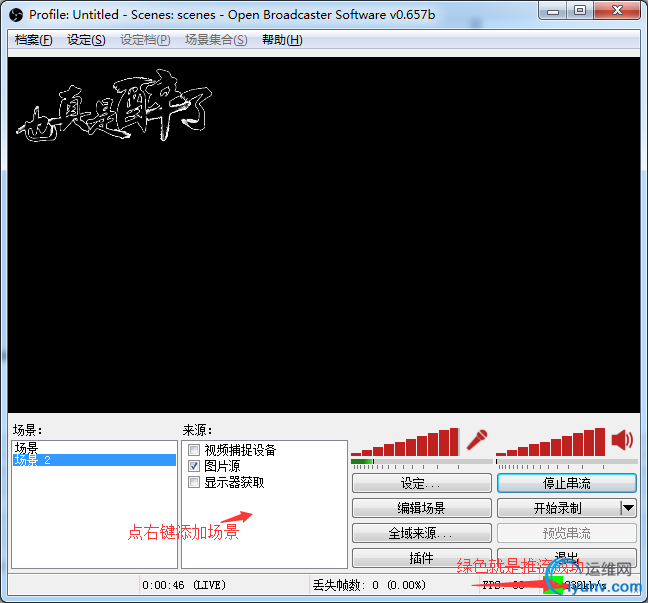648x603 pixels.
Task: Select 图片源 source row text
Action: (x=222, y=466)
